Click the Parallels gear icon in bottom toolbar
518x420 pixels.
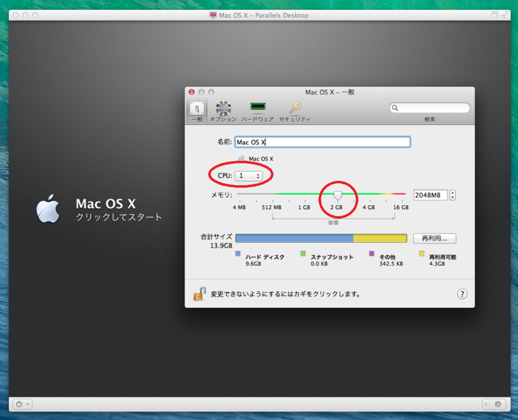point(498,404)
